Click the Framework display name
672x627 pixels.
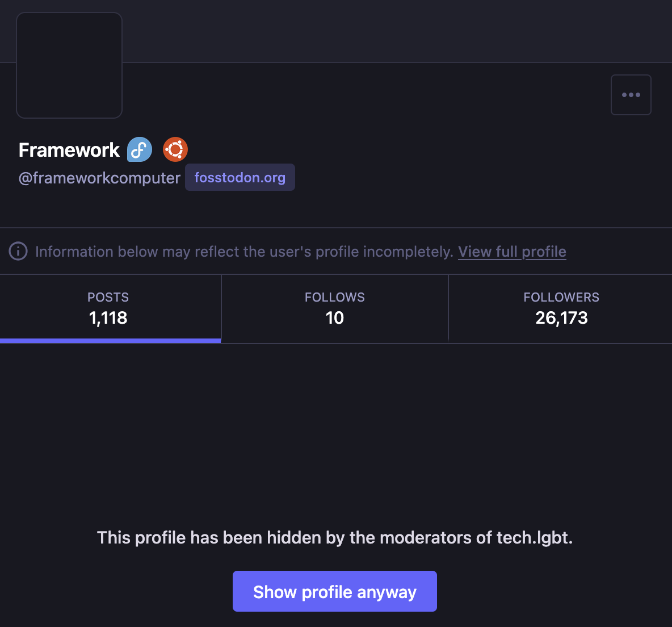pyautogui.click(x=69, y=150)
